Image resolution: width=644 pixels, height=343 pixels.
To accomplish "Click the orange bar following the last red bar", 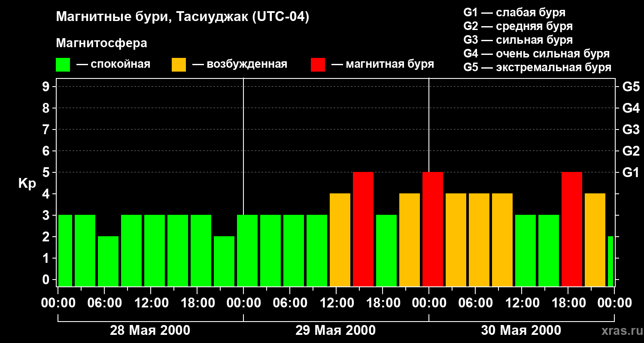I will [595, 240].
